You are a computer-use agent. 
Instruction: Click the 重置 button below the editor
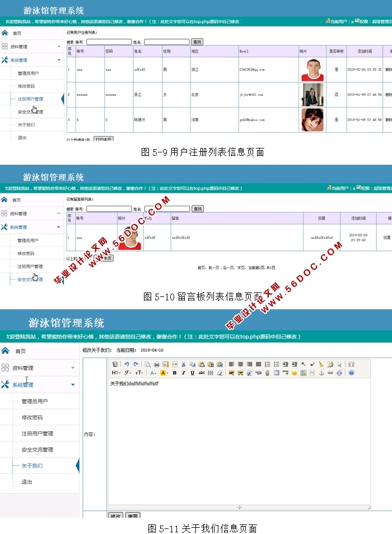[132, 516]
